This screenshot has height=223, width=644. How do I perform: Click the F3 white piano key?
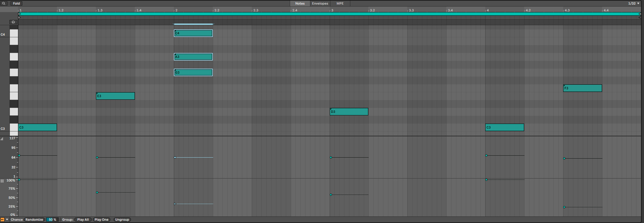tap(14, 88)
